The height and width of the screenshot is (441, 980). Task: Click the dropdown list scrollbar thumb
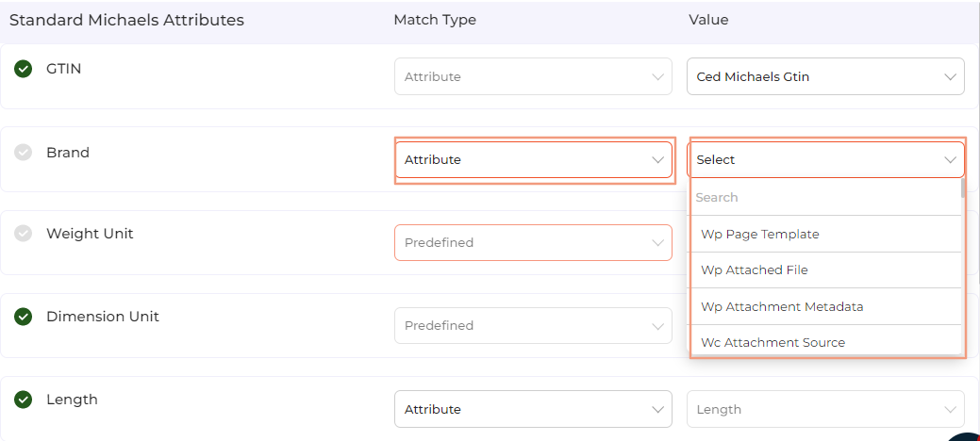click(x=963, y=188)
